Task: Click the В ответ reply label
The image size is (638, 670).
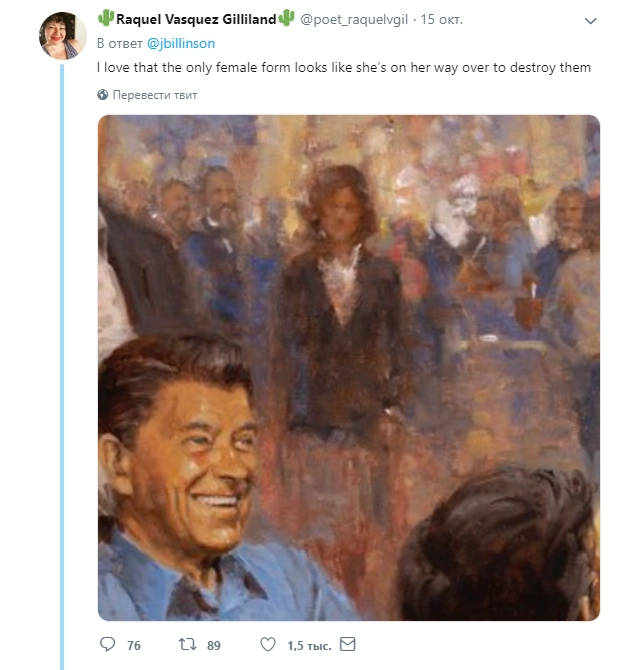Action: (119, 44)
